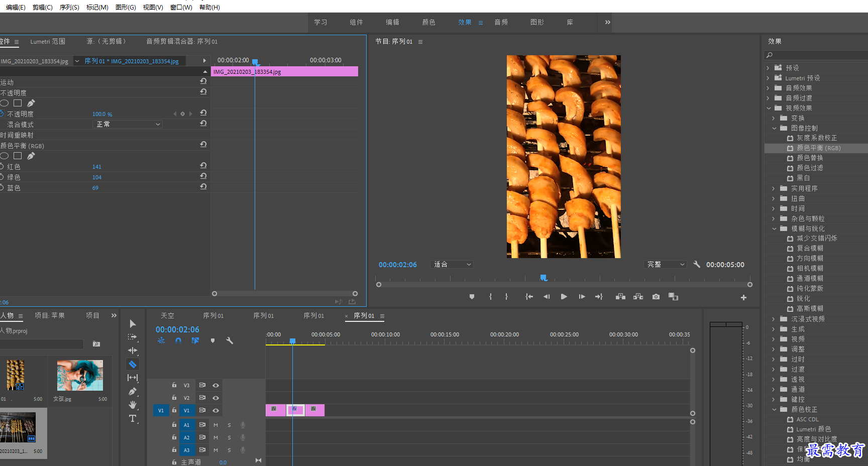Viewport: 868px width, 466px height.
Task: Open the Lumetri 范围 panel tab
Action: (48, 42)
